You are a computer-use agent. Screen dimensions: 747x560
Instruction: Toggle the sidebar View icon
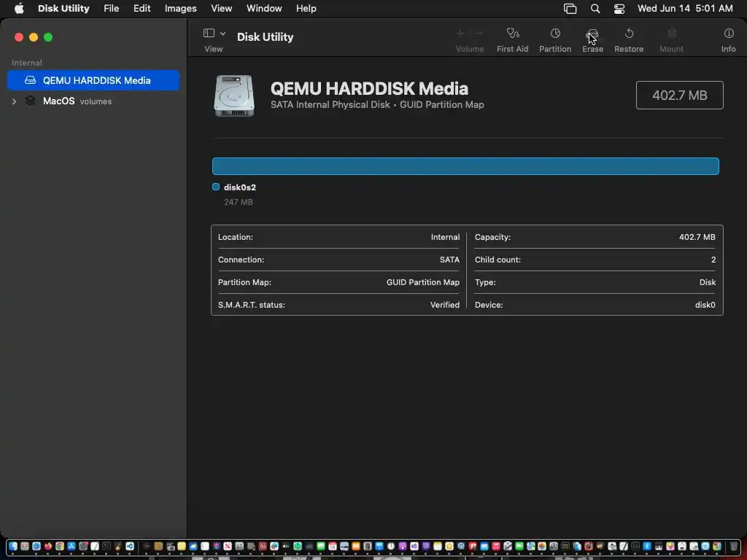(209, 33)
